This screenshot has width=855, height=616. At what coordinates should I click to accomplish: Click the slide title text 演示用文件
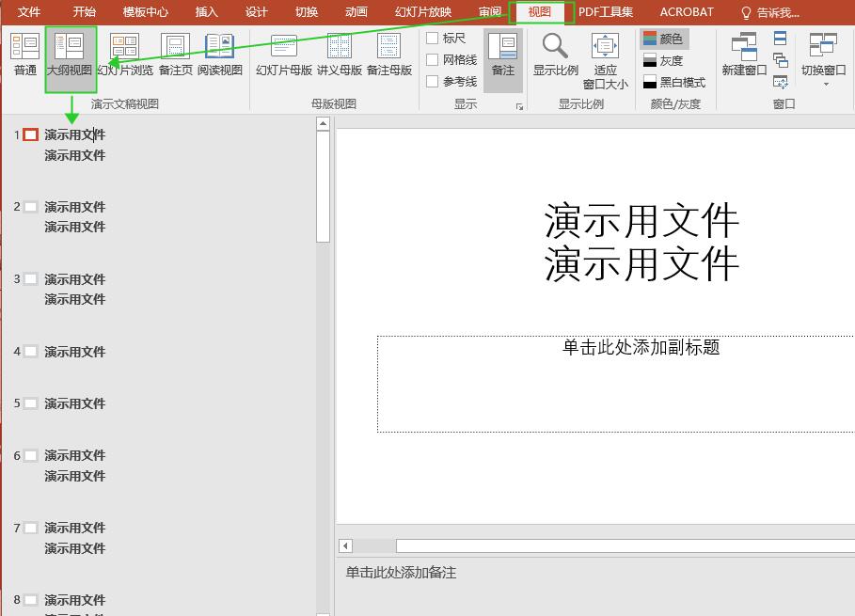click(641, 242)
